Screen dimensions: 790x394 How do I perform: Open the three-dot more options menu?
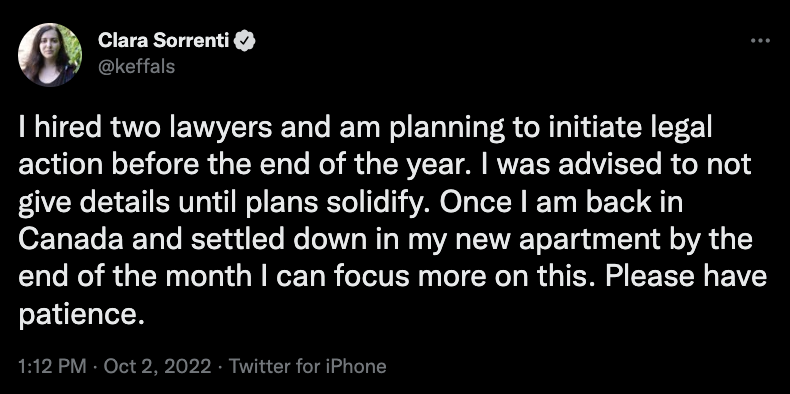pyautogui.click(x=760, y=41)
